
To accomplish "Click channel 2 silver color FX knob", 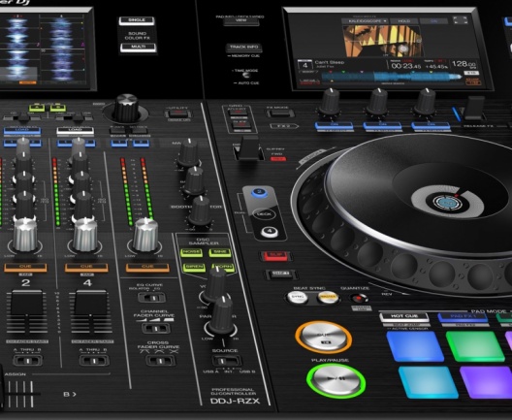I will point(25,235).
